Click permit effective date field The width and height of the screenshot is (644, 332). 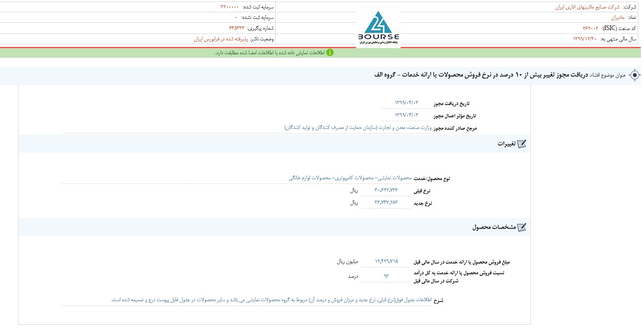(406, 115)
